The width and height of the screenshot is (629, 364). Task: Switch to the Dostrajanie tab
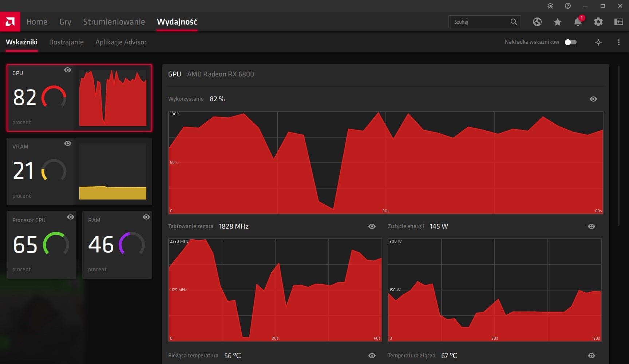coord(66,42)
